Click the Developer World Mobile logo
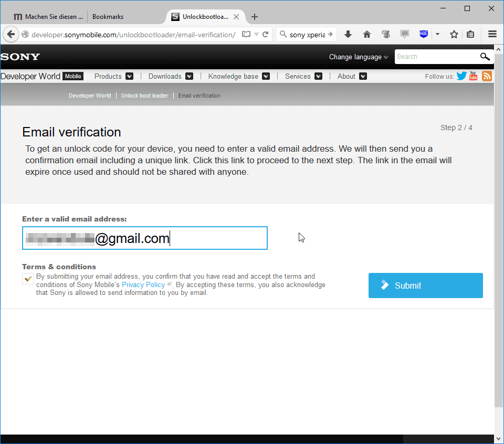Viewport: 504px width, 444px height. [42, 76]
